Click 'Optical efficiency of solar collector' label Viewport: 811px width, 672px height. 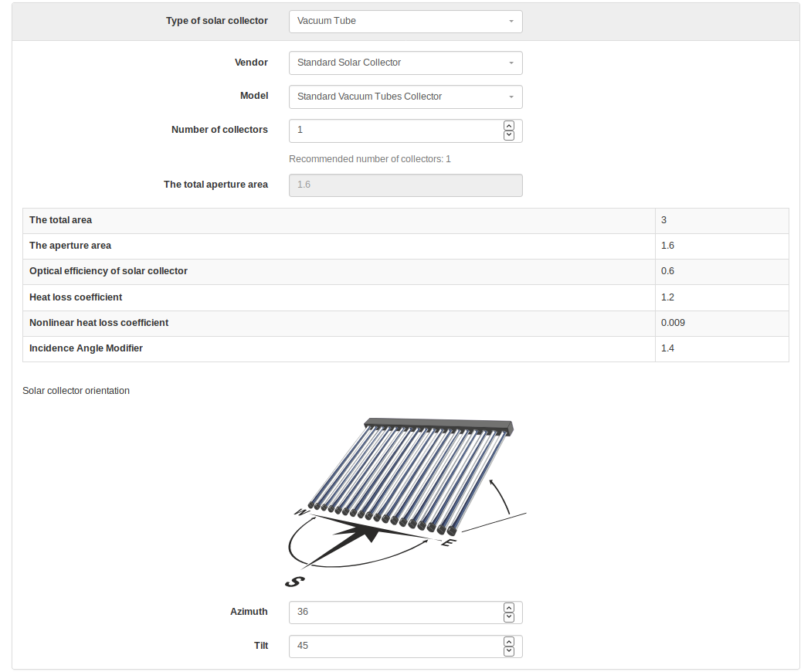click(x=108, y=271)
